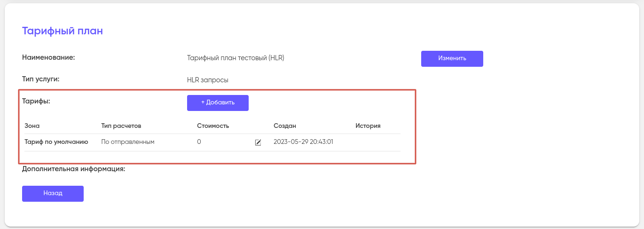Click the Тарифный план page heading
This screenshot has height=229, width=644.
(x=63, y=31)
